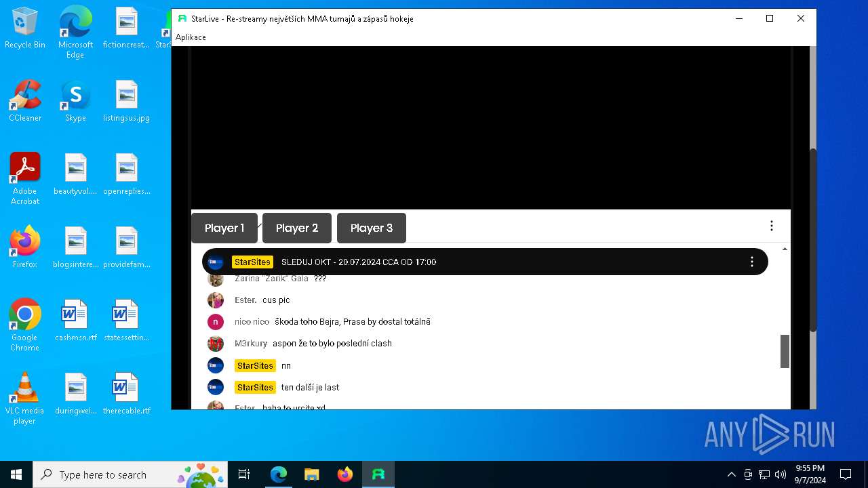Viewport: 868px width, 488px height.
Task: Click the black video player area
Action: coord(491,127)
